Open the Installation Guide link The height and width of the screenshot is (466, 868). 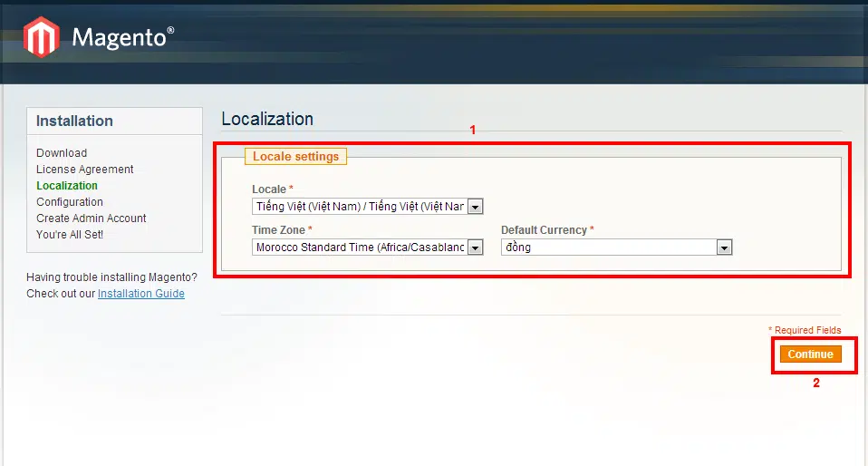pos(141,294)
